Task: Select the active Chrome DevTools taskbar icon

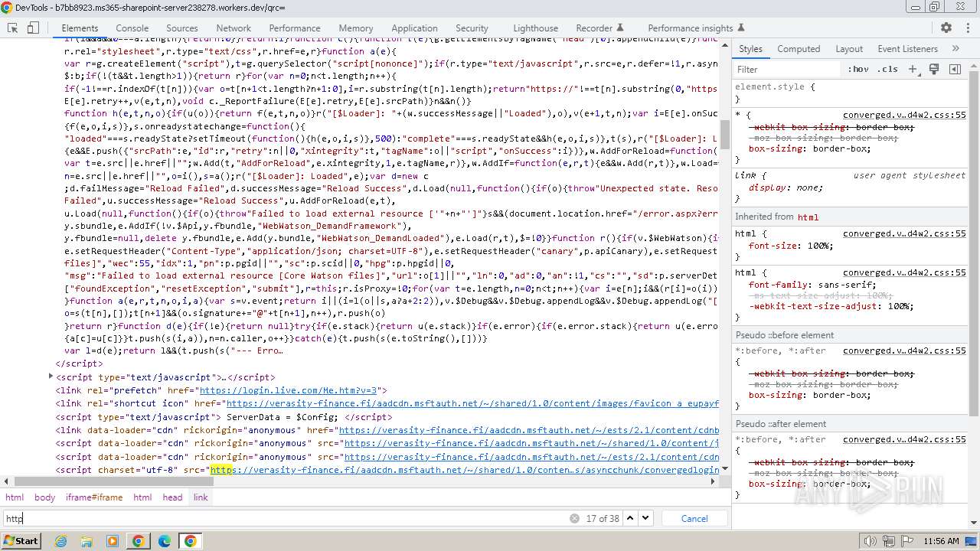Action: click(x=190, y=541)
